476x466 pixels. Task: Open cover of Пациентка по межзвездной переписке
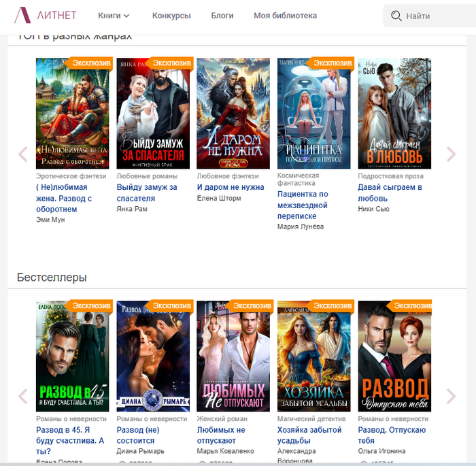[x=314, y=114]
